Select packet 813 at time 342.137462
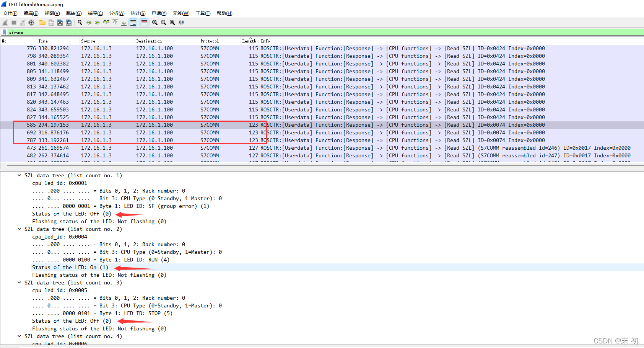Image resolution: width=644 pixels, height=348 pixels. 322,87
